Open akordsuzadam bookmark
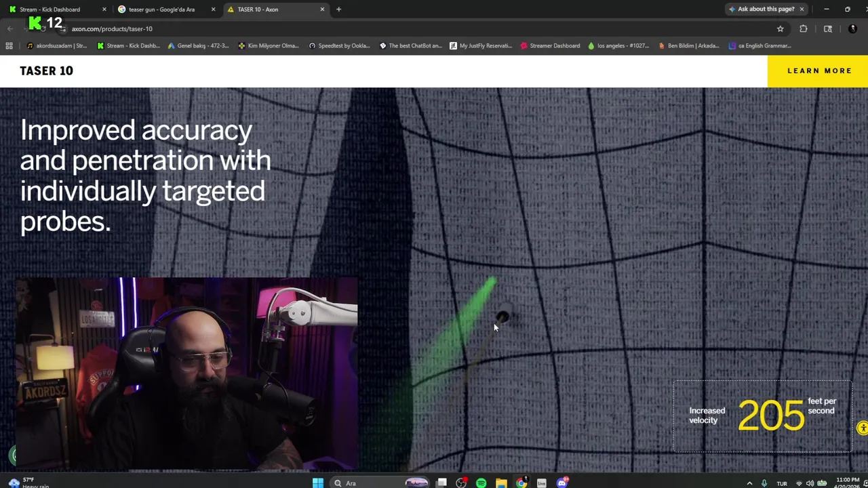This screenshot has height=488, width=868. pyautogui.click(x=56, y=45)
